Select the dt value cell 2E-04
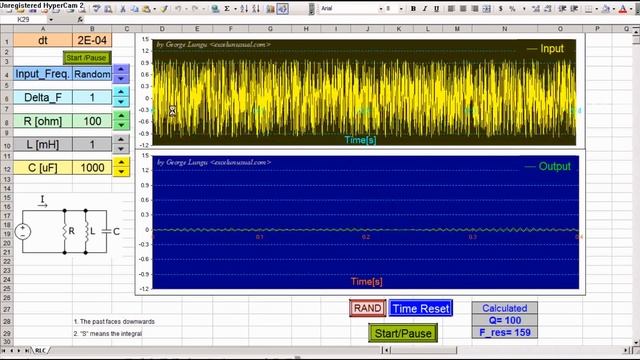Viewport: 640px width, 360px height. [x=92, y=40]
